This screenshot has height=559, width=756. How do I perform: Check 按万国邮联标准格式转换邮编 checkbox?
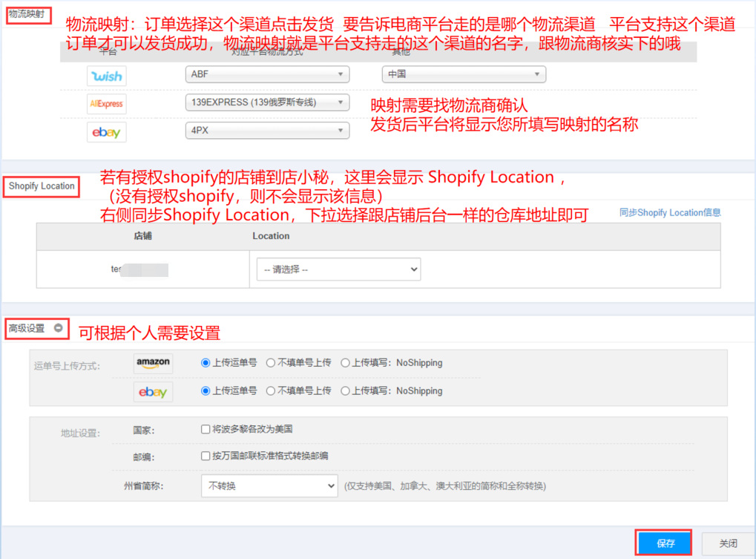[x=206, y=455]
